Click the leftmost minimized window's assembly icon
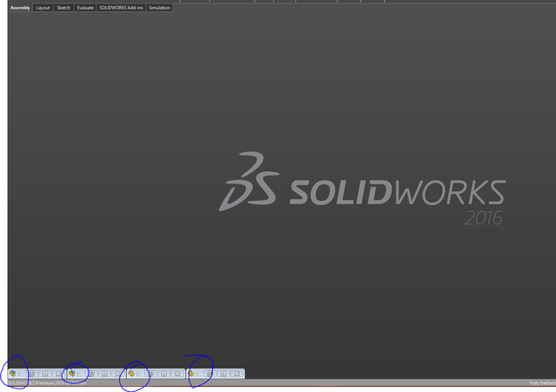556x392 pixels. (x=13, y=374)
